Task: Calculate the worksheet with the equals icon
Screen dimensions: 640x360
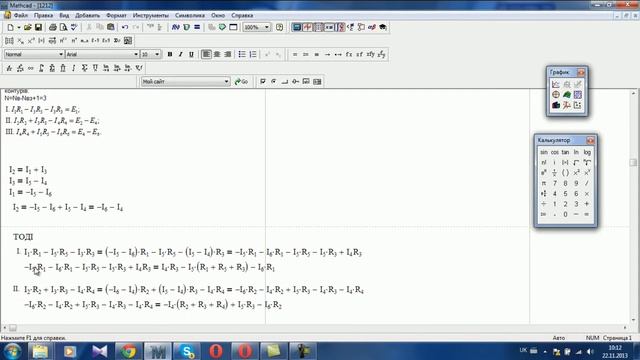Action: point(197,27)
